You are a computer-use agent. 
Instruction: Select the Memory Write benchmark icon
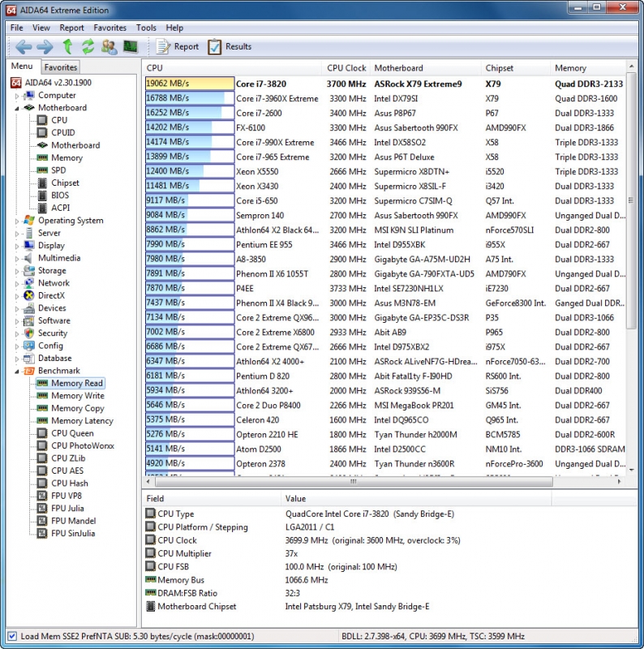pyautogui.click(x=42, y=396)
